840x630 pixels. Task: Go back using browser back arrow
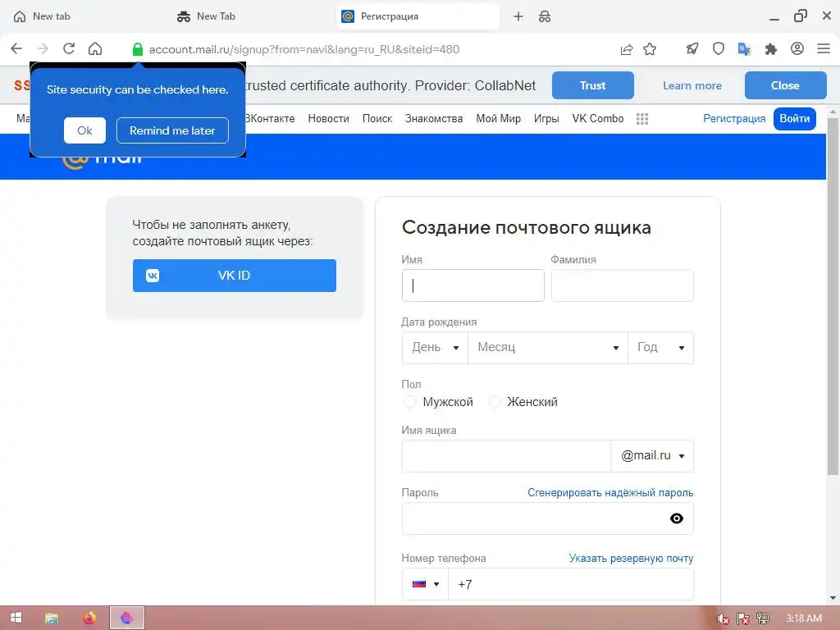tap(16, 48)
